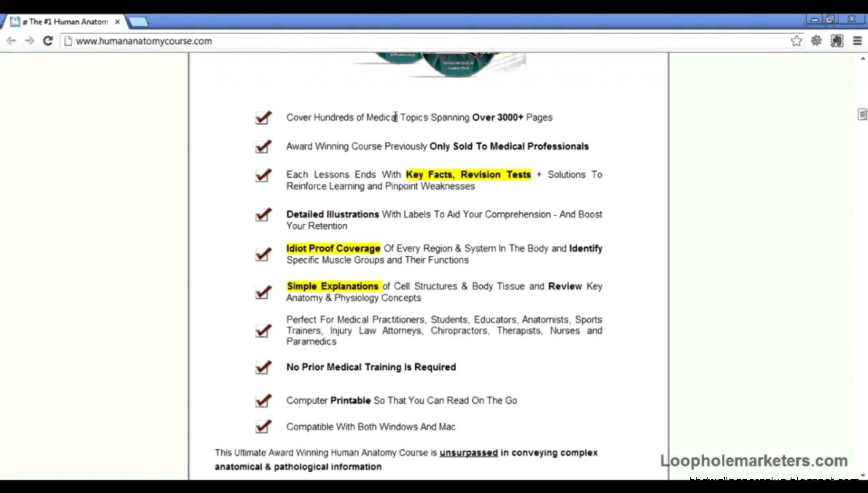Click the checkmark beside 'Cover Hundreds of Medical Topics'

263,117
